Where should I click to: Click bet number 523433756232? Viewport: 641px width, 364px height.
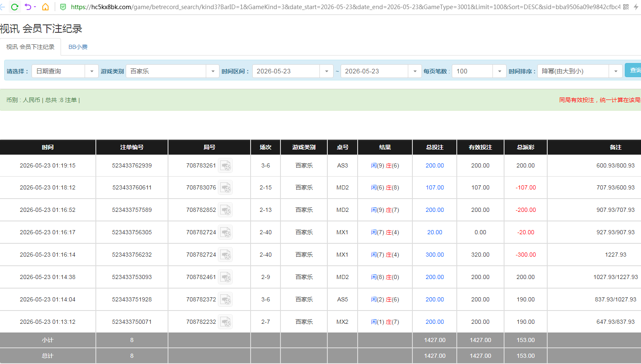[x=132, y=255]
